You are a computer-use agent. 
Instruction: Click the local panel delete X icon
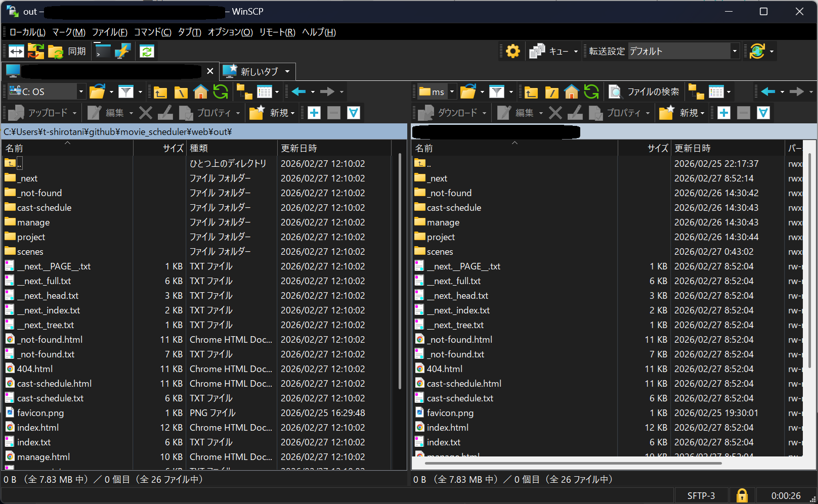pos(146,113)
